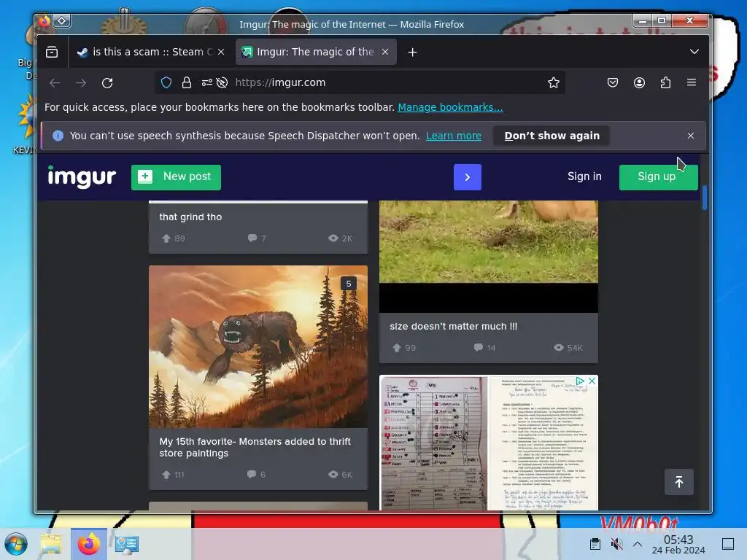Open 'My 15th favorite- Monsters added' post title
This screenshot has width=747, height=560.
point(255,448)
